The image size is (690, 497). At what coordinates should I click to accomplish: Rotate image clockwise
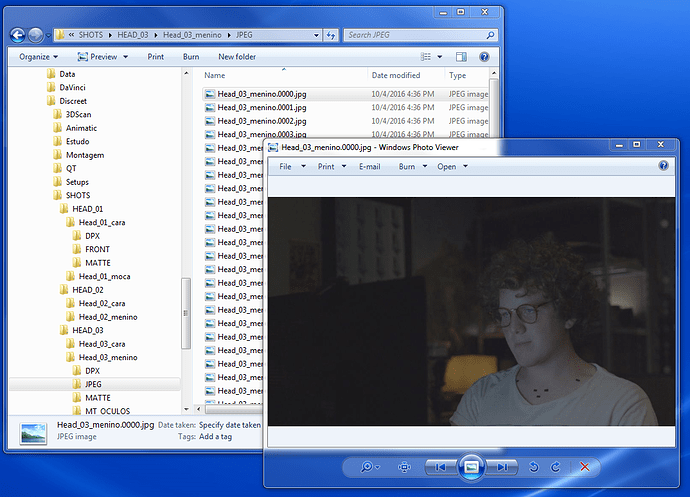point(555,467)
